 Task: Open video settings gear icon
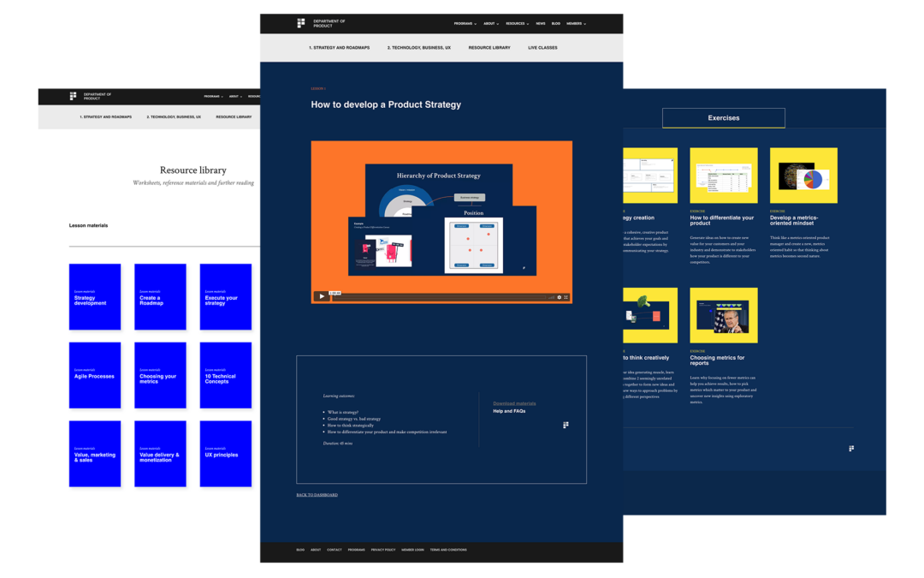tap(560, 297)
